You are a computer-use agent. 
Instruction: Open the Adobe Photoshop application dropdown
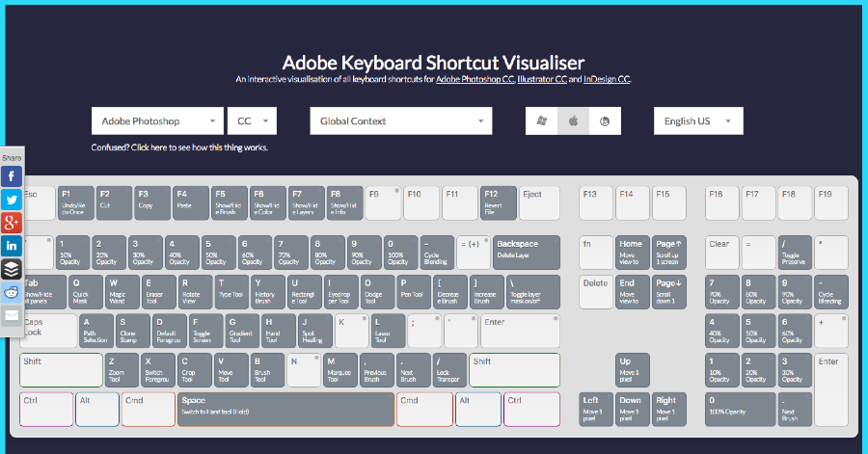156,121
